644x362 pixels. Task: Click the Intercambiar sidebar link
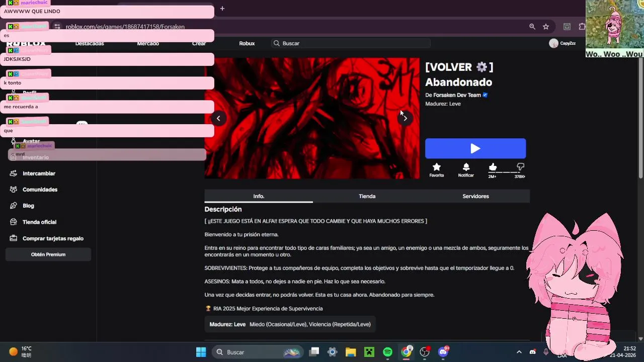[x=39, y=173]
